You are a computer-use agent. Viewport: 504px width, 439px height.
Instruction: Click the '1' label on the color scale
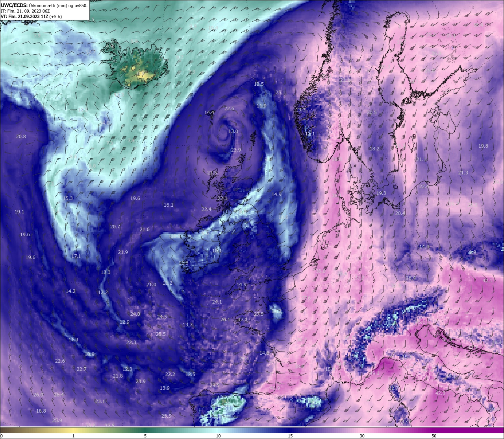[74, 436]
